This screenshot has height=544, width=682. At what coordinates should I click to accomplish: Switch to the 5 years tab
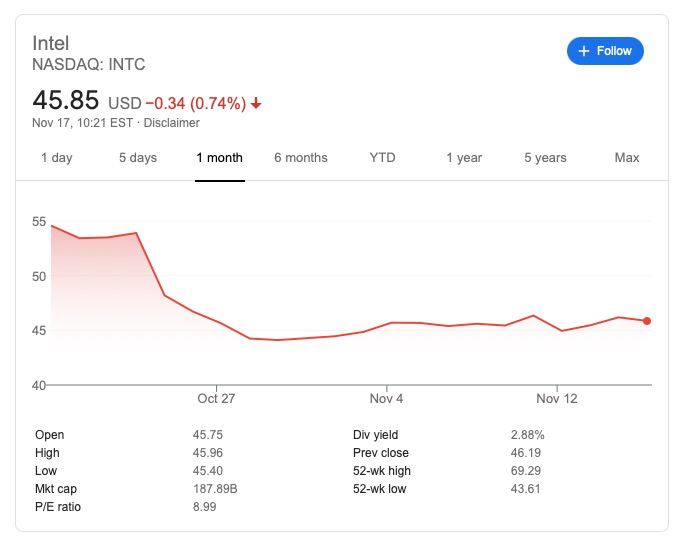(545, 157)
